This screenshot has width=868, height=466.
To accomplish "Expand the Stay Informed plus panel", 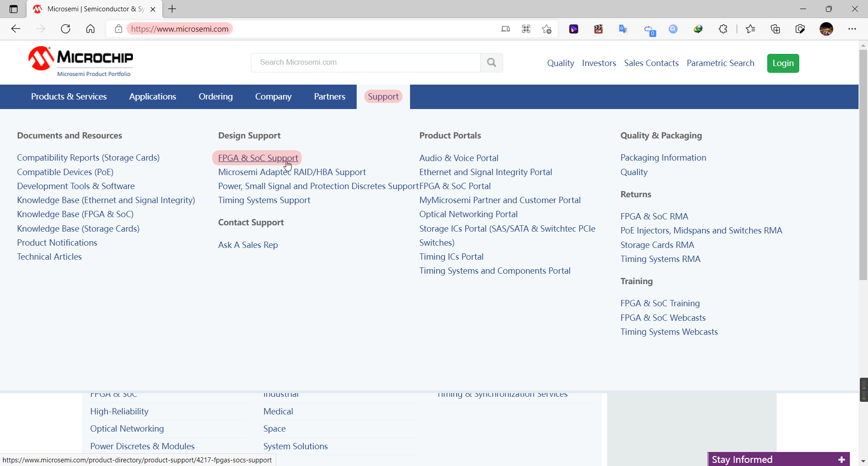I will (841, 460).
